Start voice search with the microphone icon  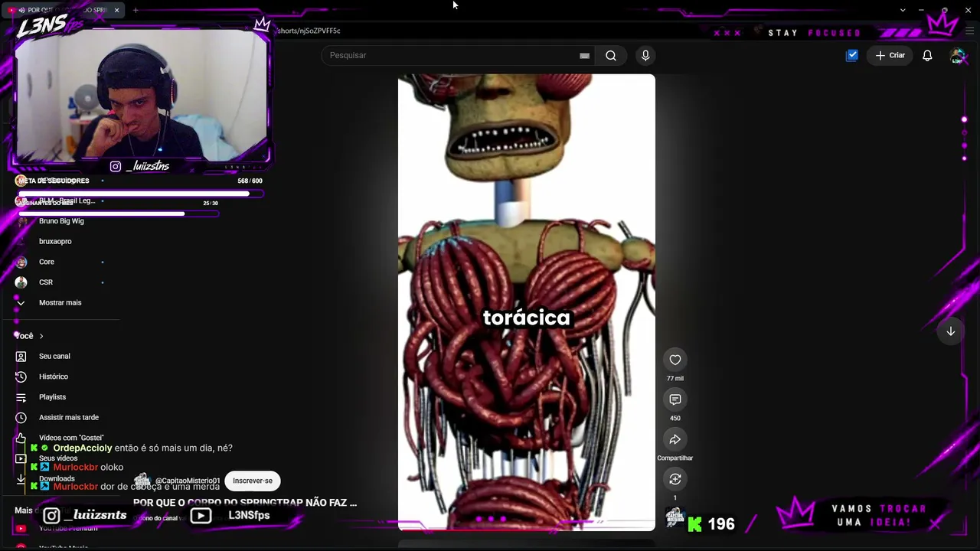pos(645,55)
